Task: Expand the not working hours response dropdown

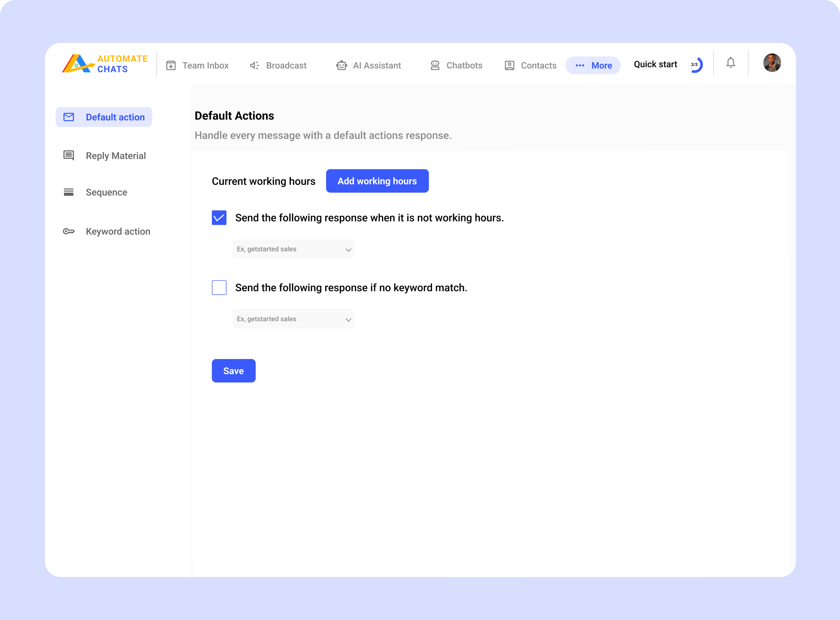Action: point(294,249)
